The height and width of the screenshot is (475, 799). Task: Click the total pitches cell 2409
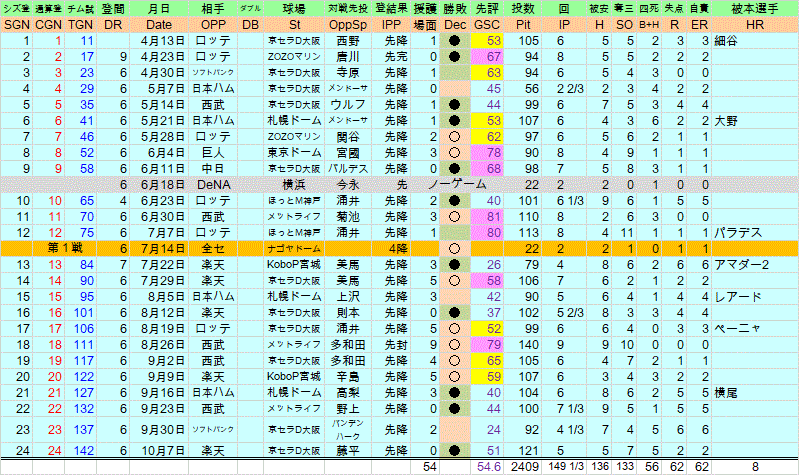coord(523,467)
